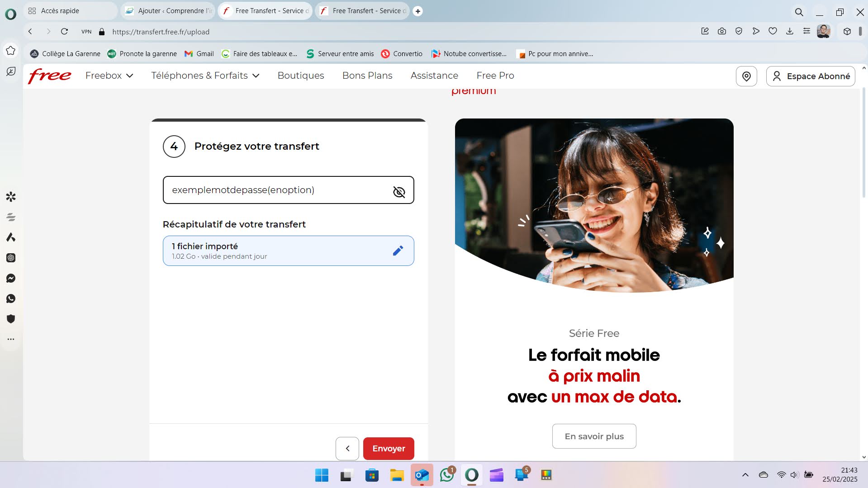868x488 pixels.
Task: Toggle the VPN badge in address bar
Action: click(86, 32)
